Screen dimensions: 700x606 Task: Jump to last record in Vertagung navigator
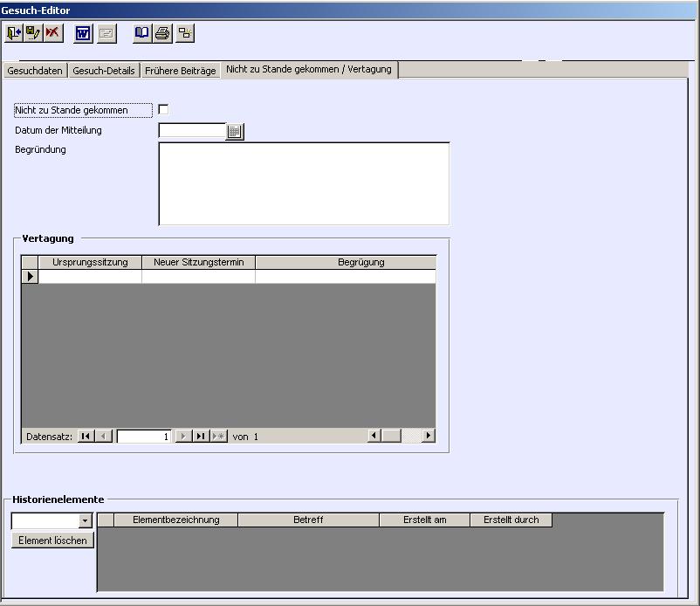(x=201, y=436)
